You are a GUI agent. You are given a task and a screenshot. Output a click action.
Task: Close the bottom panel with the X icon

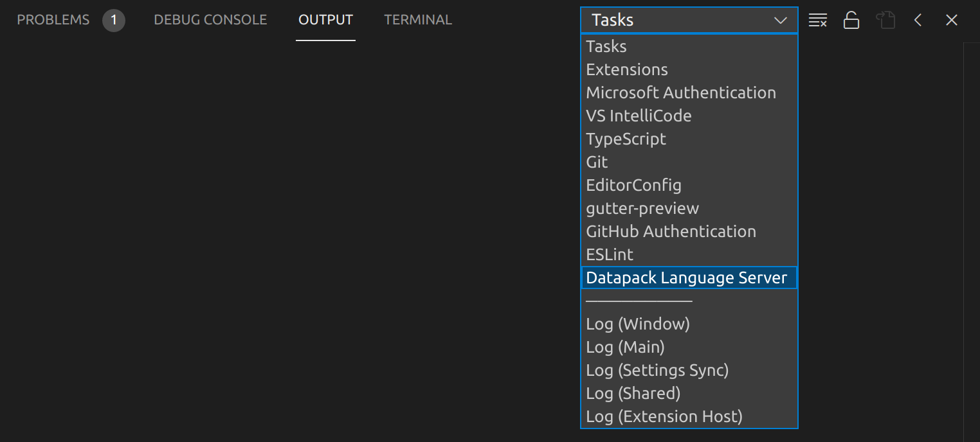pyautogui.click(x=951, y=20)
